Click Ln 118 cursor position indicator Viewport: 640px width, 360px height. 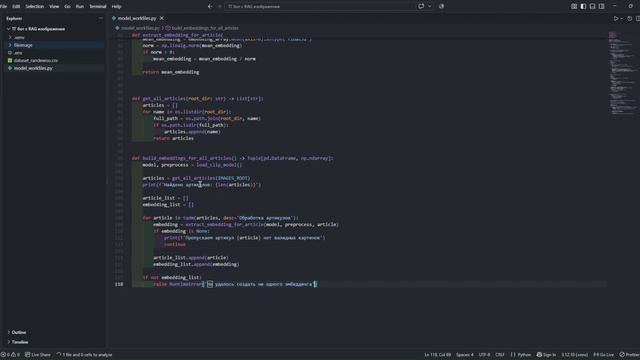(438, 355)
